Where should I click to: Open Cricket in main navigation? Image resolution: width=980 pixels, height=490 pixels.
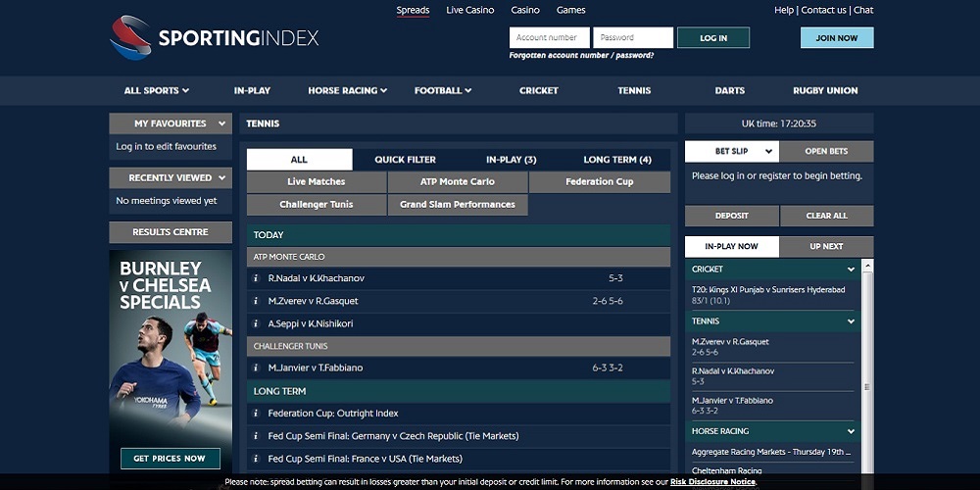(x=539, y=90)
